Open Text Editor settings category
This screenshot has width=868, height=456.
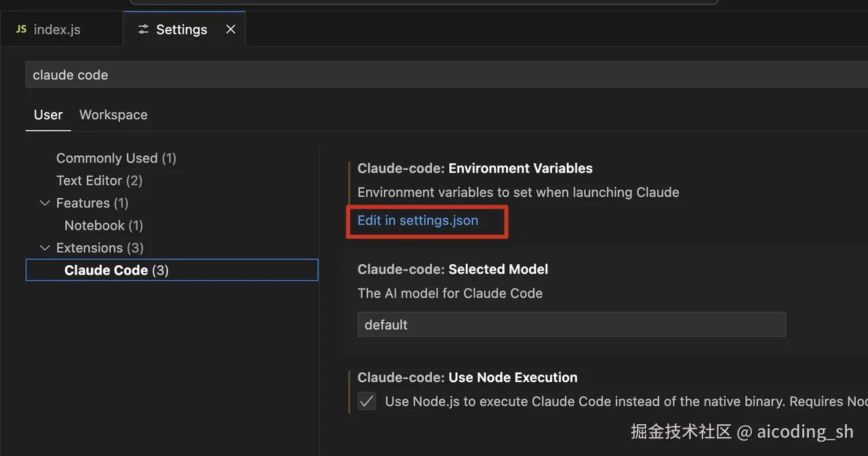99,181
